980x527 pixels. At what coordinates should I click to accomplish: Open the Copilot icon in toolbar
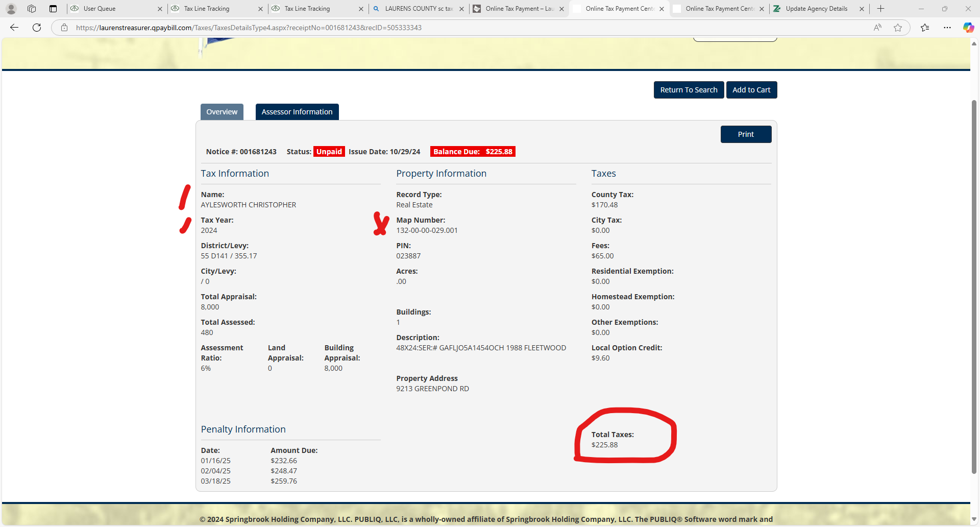click(968, 28)
